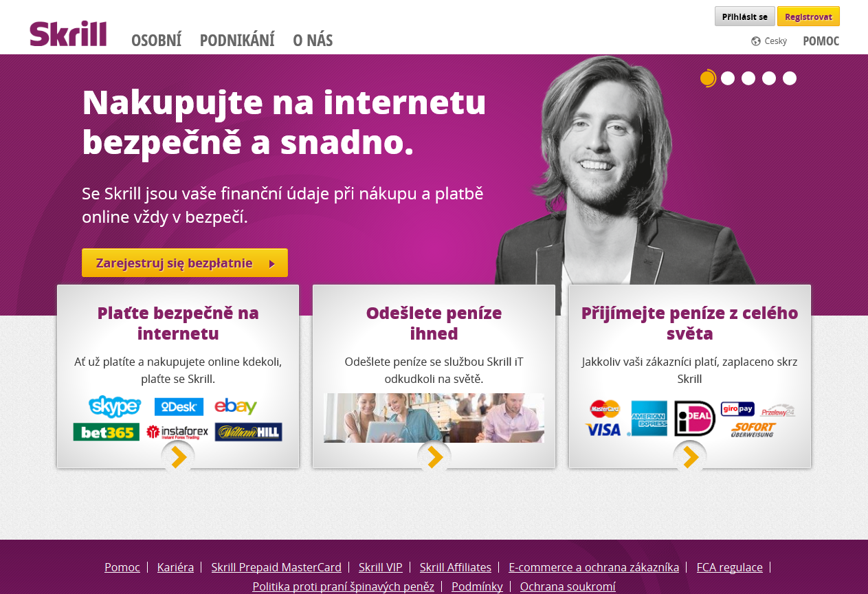Select the second carousel slide dot
The height and width of the screenshot is (594, 868).
(728, 78)
